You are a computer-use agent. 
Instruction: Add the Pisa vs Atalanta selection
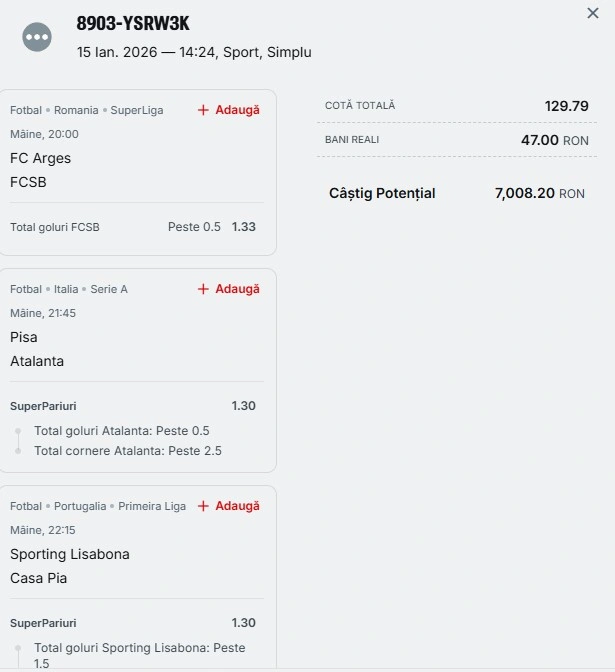237,289
